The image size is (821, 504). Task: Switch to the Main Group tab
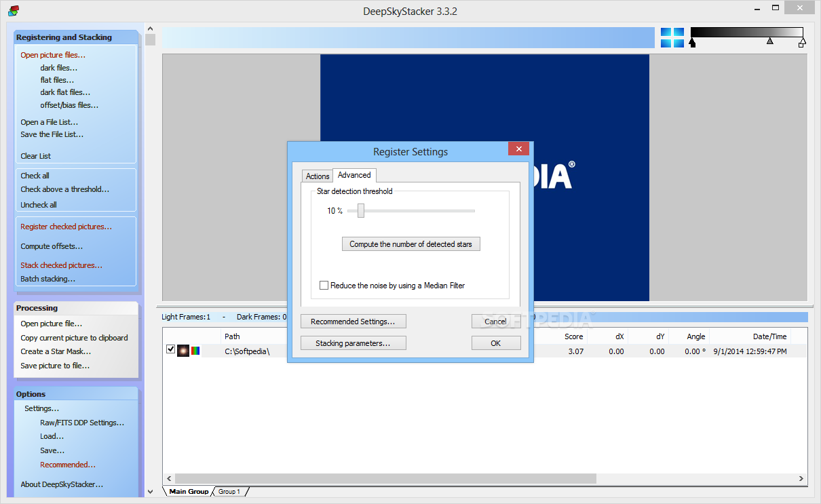click(x=189, y=491)
